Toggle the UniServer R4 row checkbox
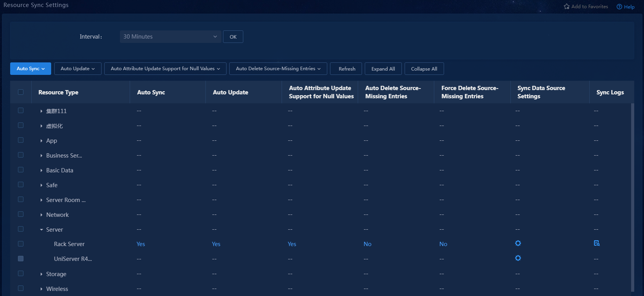Image resolution: width=644 pixels, height=296 pixels. [21, 259]
